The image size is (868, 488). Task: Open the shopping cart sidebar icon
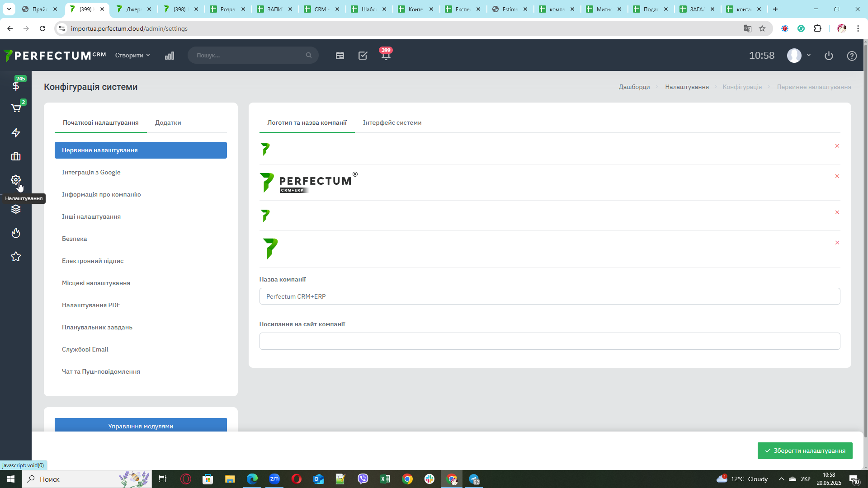16,108
